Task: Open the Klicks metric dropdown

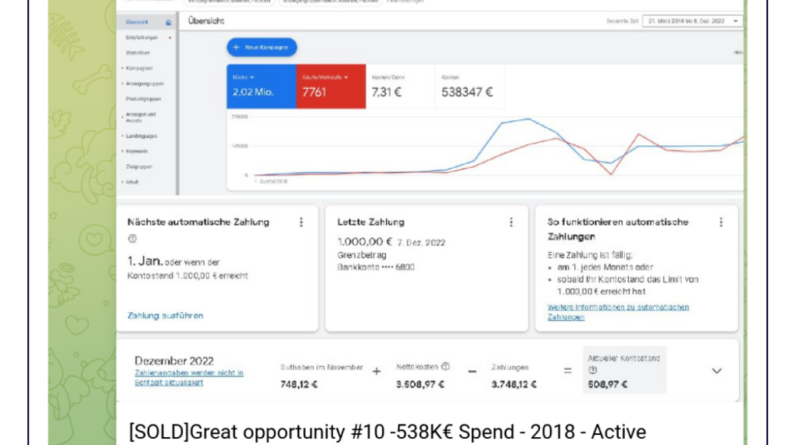Action: click(252, 78)
